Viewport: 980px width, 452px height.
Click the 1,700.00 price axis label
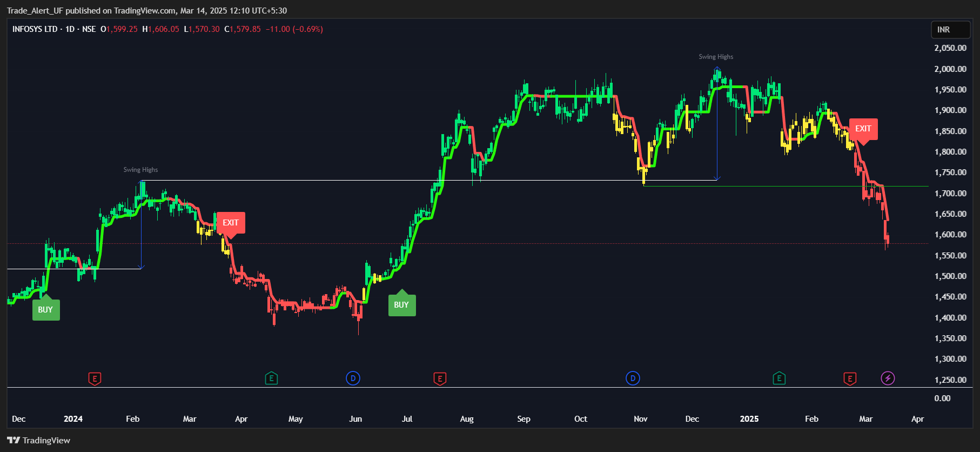coord(950,193)
